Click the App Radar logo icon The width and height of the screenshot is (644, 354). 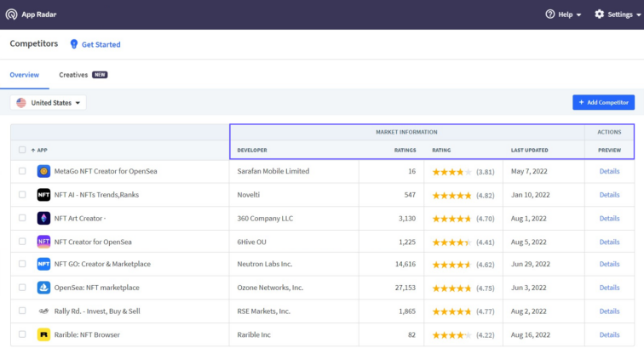[x=12, y=14]
